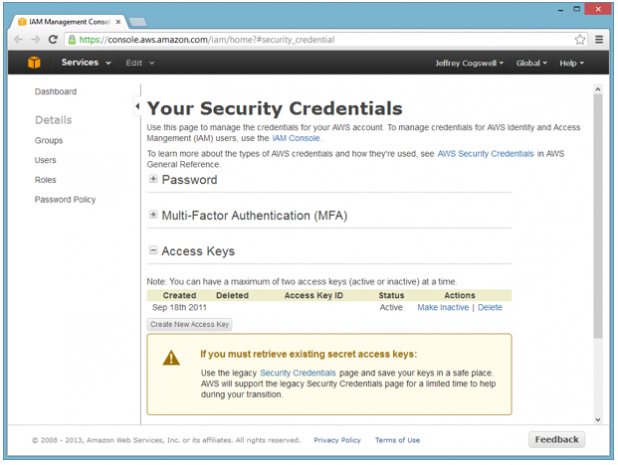The image size is (618, 465).
Task: Click the browser reload icon
Action: (53, 40)
